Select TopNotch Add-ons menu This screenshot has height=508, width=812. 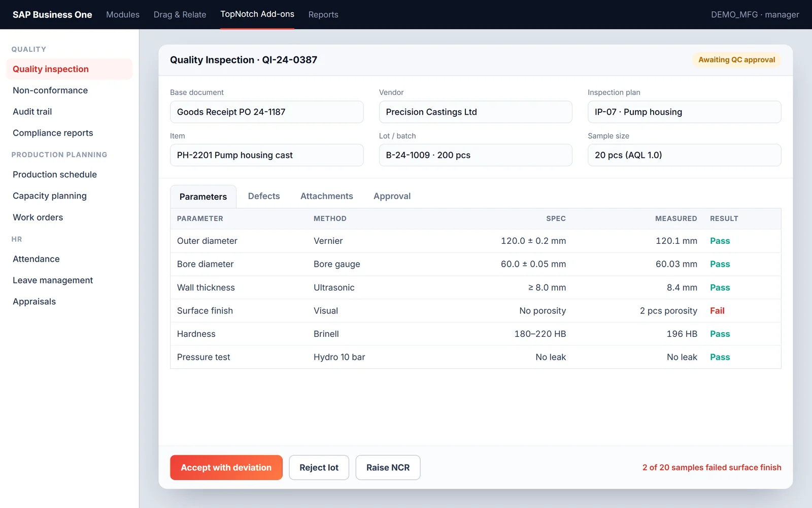(x=257, y=14)
